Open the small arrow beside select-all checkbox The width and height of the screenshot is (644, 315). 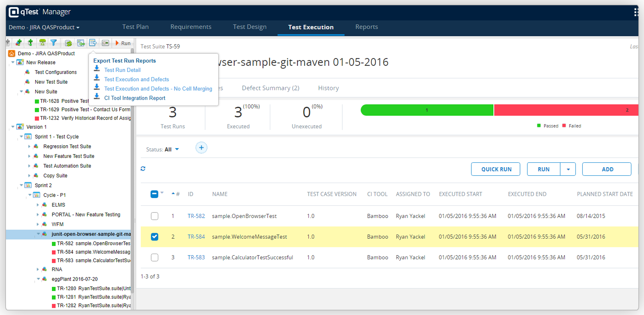point(162,193)
